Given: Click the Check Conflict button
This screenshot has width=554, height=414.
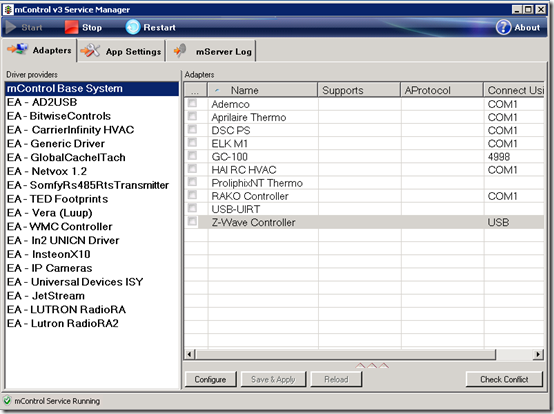Looking at the screenshot, I should pos(504,379).
